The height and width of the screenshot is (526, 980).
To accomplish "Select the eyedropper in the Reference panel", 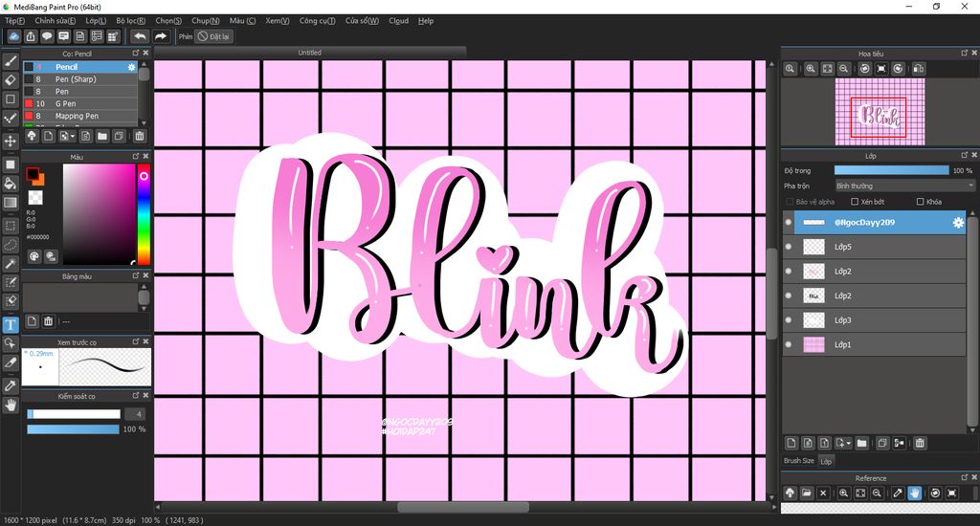I will point(898,493).
